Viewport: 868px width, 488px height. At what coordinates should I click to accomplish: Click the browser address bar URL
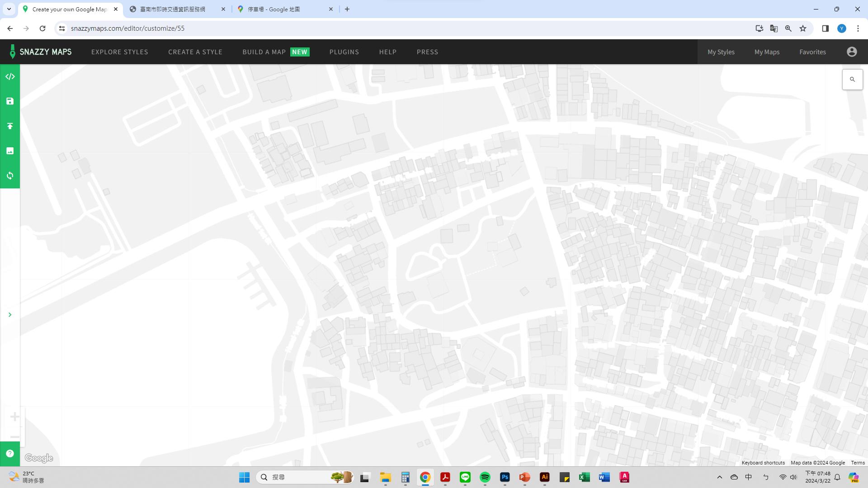(x=127, y=28)
